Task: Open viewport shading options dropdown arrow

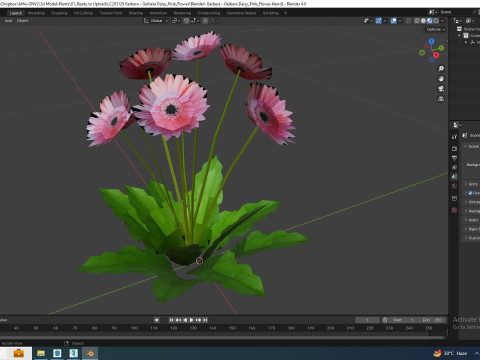Action: click(443, 21)
